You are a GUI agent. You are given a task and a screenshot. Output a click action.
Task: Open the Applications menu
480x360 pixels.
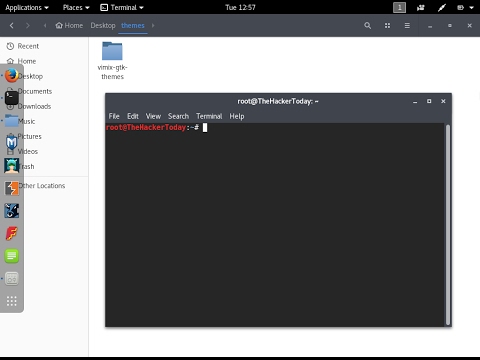coord(27,7)
